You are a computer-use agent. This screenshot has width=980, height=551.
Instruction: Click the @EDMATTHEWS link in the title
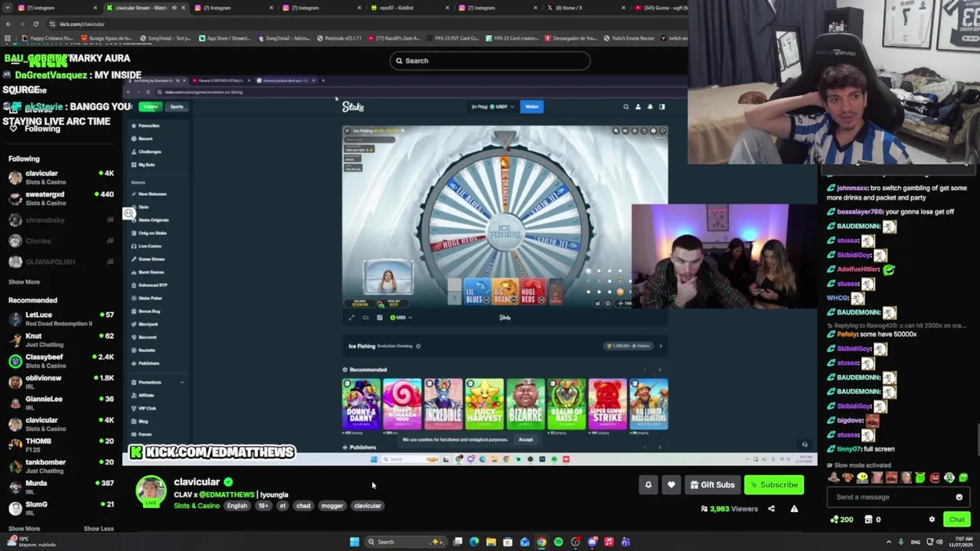pos(227,495)
